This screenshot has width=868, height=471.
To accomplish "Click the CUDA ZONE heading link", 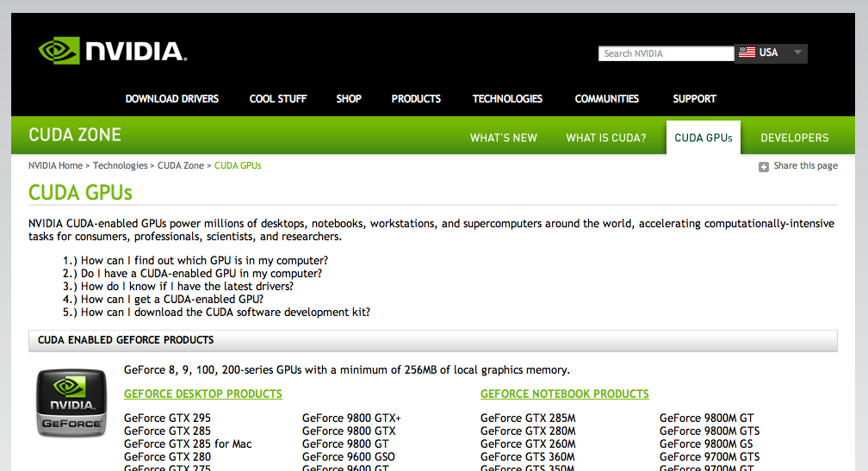I will tap(75, 134).
